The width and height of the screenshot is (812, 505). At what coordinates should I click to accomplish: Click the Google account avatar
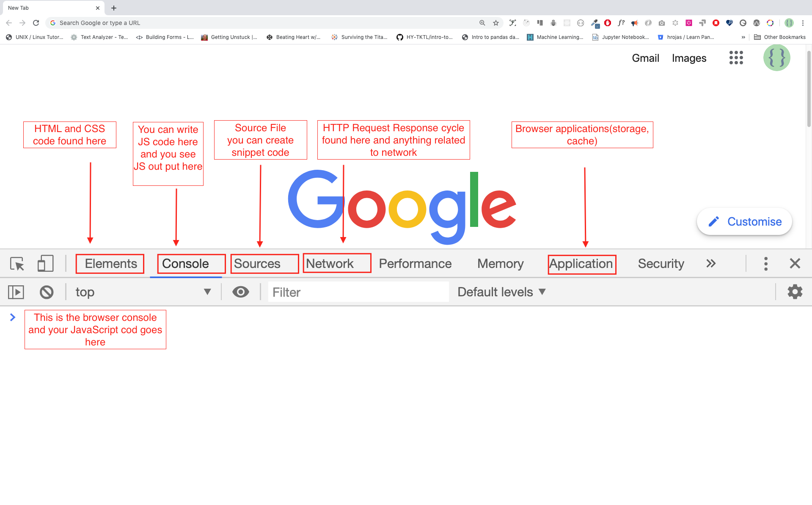[776, 58]
